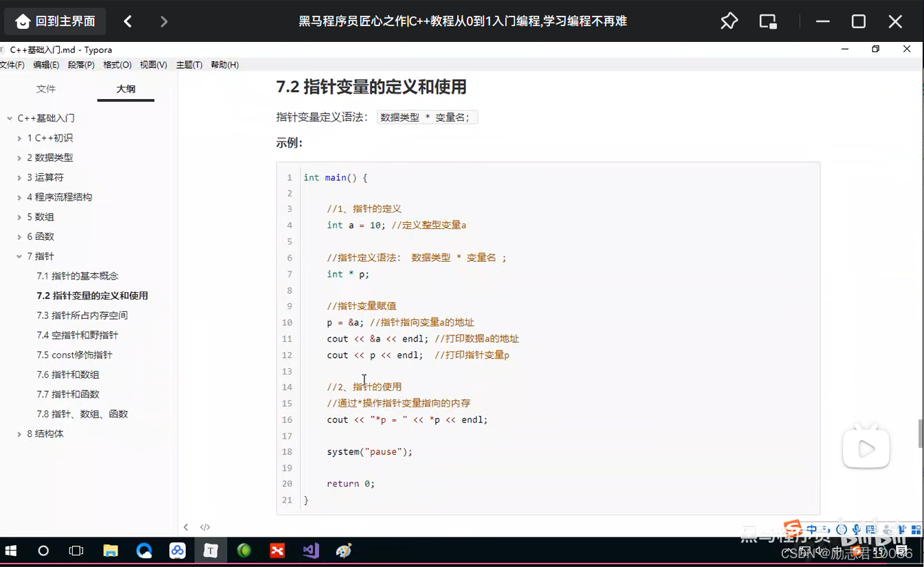Click the 示例: label in the document

pos(289,143)
